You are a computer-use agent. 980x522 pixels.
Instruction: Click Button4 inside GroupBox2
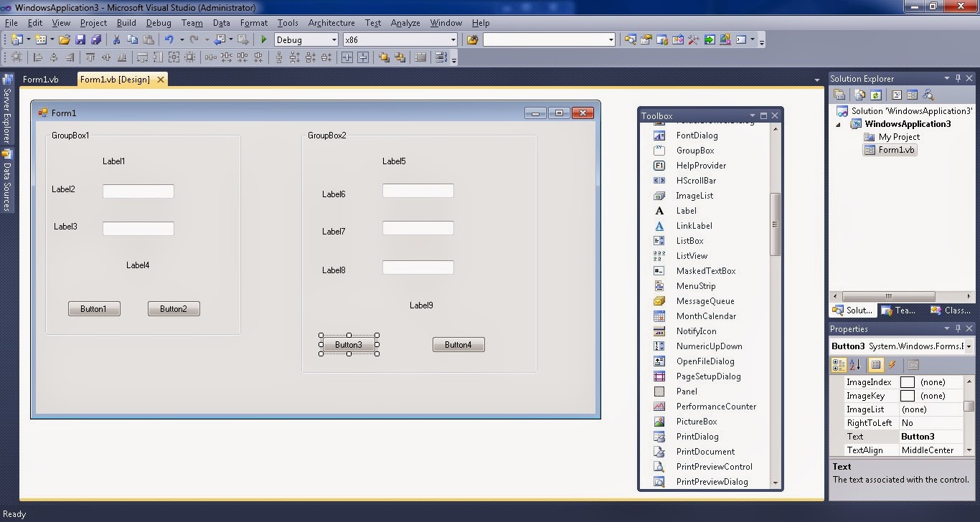click(x=458, y=344)
